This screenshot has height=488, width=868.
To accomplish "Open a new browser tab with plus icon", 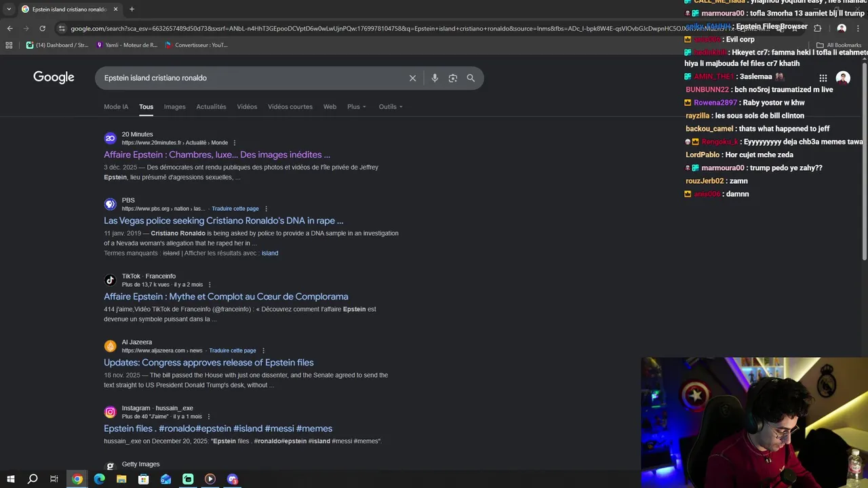I will tap(132, 9).
